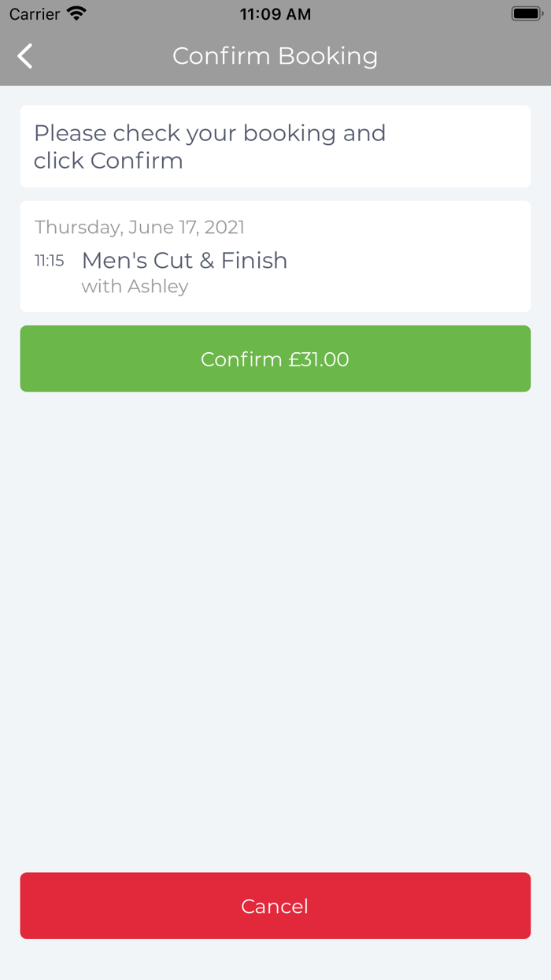This screenshot has width=551, height=980.
Task: Click empty right side of gray header
Action: tap(472, 56)
